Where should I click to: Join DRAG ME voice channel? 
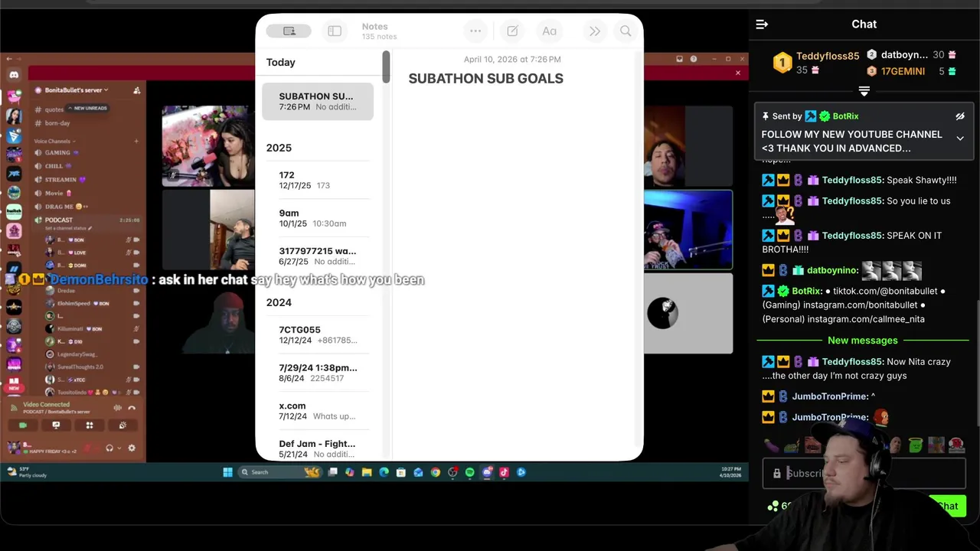(x=61, y=207)
